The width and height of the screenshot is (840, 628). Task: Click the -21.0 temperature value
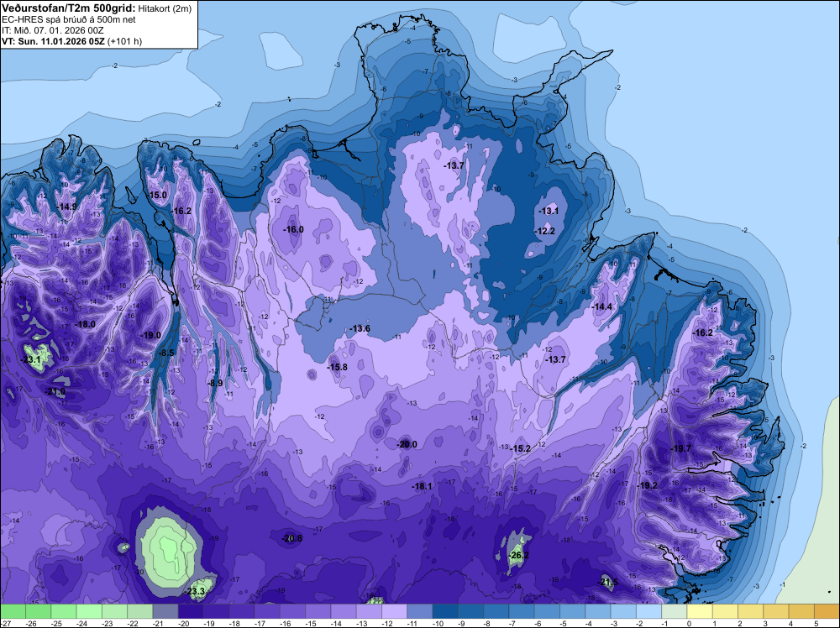55,392
